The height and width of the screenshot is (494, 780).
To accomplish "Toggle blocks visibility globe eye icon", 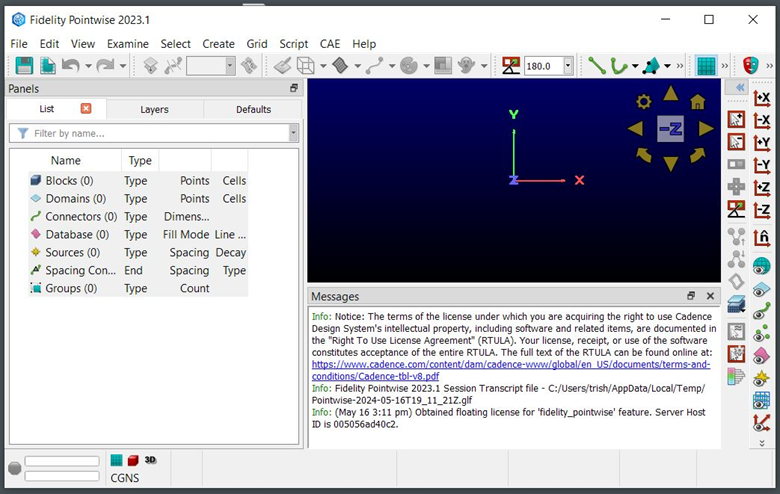I will click(x=761, y=266).
